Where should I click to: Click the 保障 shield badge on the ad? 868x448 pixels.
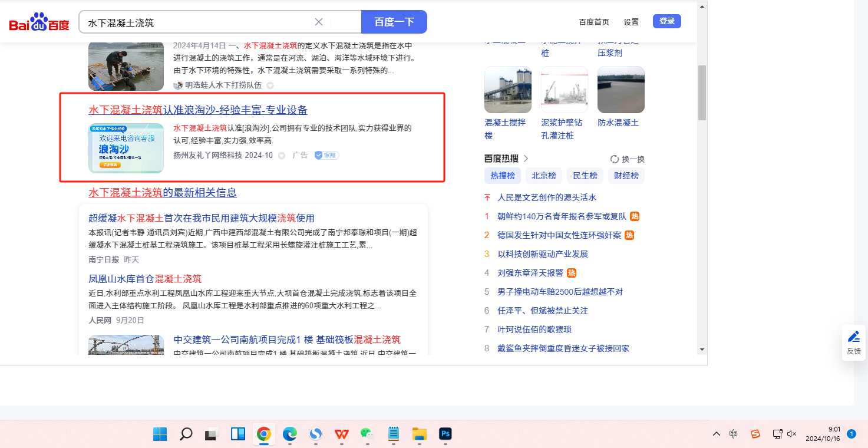[x=326, y=155]
